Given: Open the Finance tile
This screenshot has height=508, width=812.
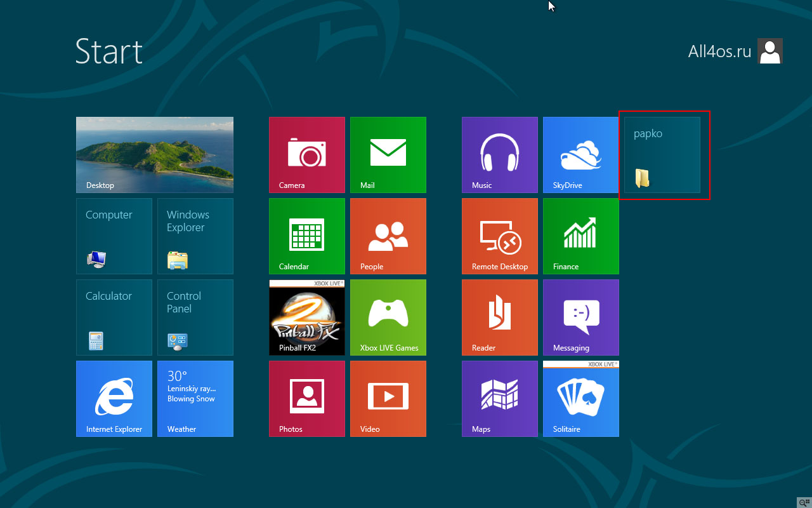Looking at the screenshot, I should (x=581, y=236).
